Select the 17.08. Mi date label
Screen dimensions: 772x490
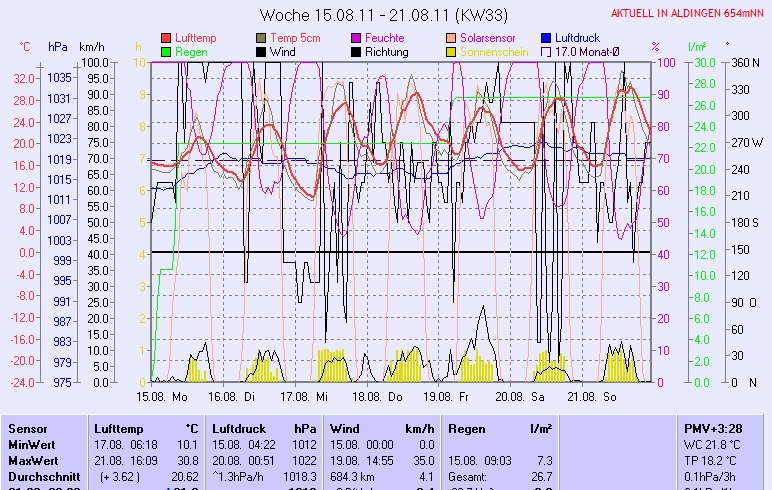(x=303, y=397)
